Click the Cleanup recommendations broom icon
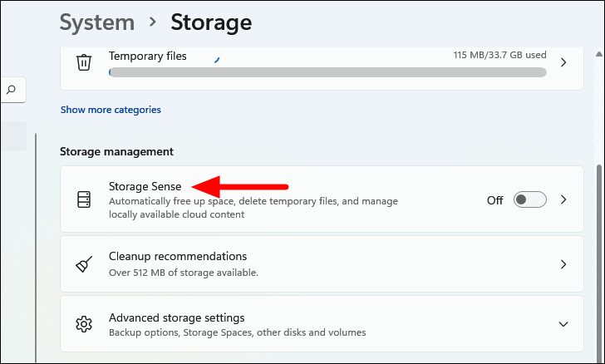The image size is (605, 364). [83, 264]
